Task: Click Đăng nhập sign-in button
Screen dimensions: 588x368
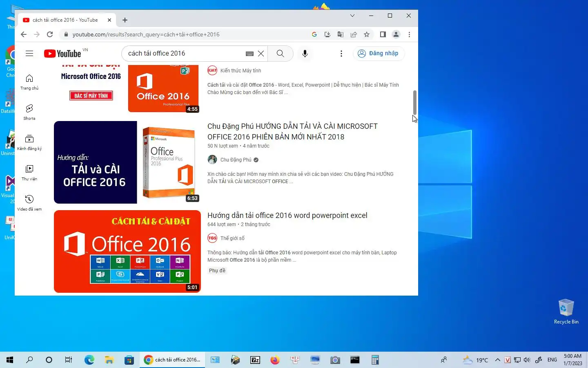Action: click(x=379, y=54)
